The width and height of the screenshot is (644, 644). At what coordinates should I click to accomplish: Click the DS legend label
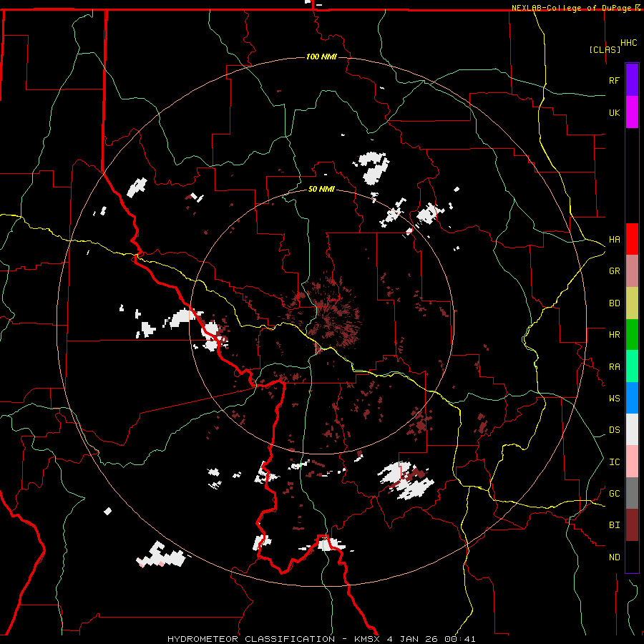coord(614,429)
